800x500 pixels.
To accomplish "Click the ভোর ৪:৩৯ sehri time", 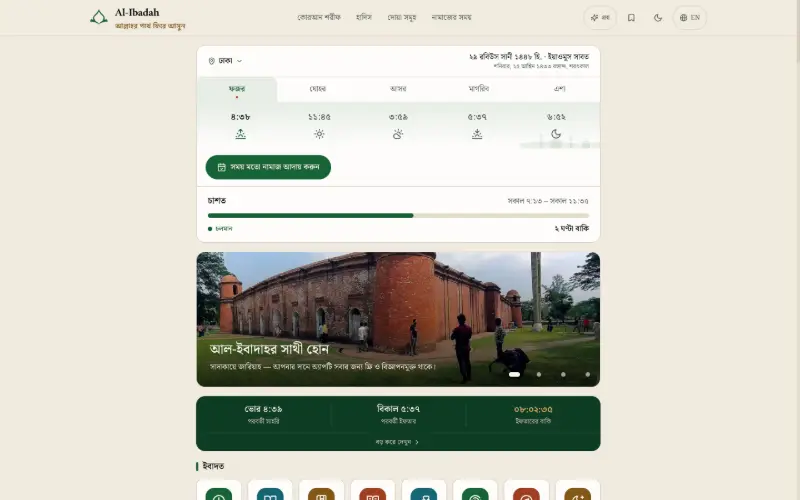I will click(x=263, y=409).
